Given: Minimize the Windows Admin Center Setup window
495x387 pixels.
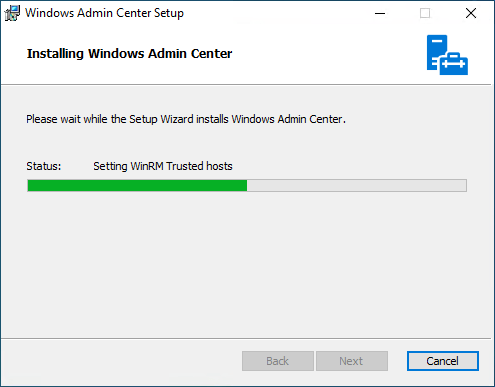Looking at the screenshot, I should [x=380, y=13].
